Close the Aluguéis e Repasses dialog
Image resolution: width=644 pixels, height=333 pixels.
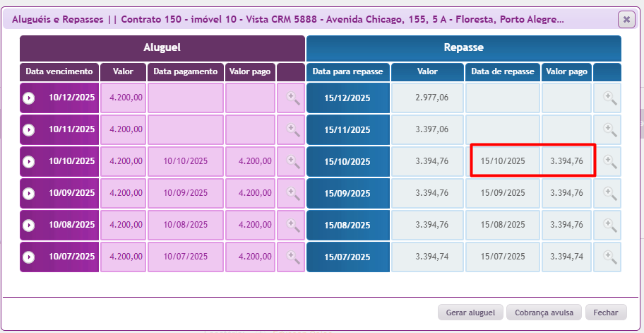click(x=626, y=19)
